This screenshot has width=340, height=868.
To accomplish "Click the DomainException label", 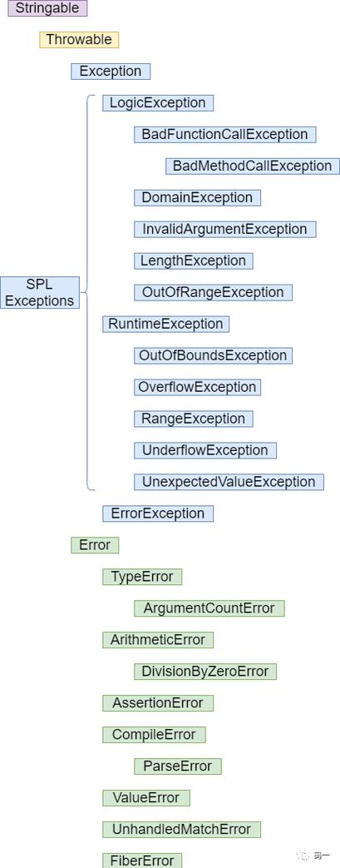I will click(197, 197).
